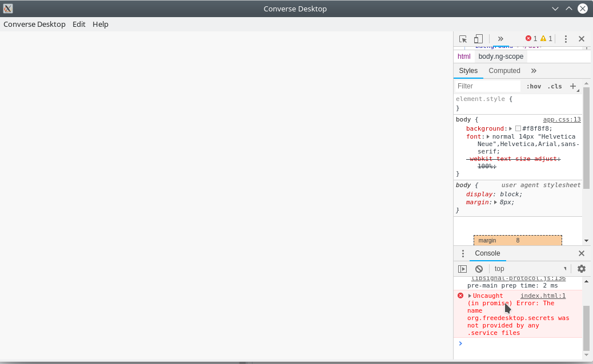Toggle the .cls class editor
Viewport: 593px width, 364px height.
[554, 86]
